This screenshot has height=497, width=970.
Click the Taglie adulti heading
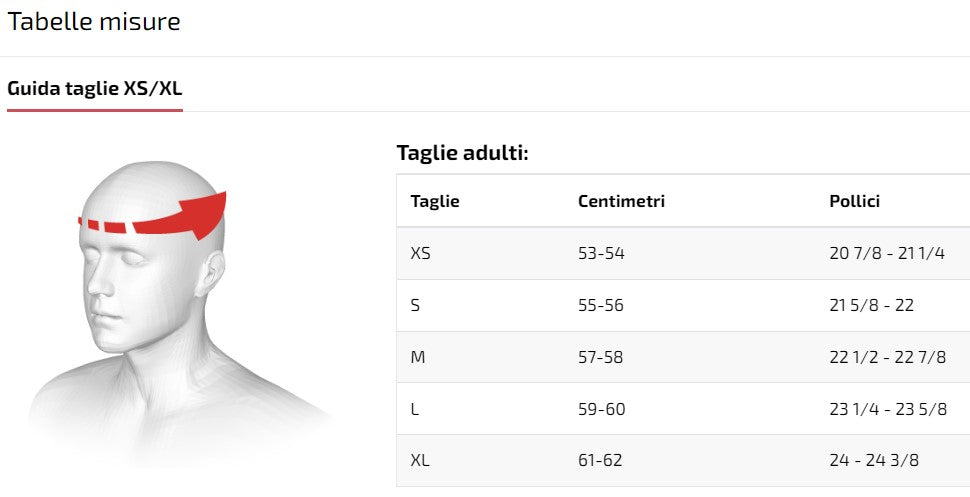coord(462,152)
